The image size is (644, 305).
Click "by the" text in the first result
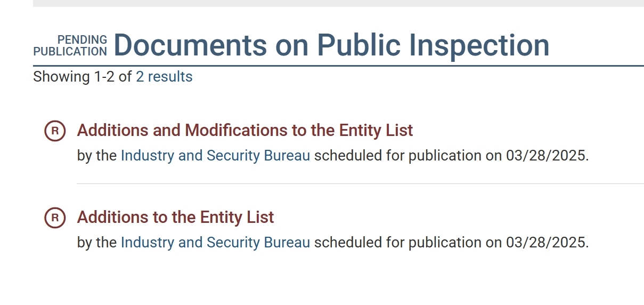(x=96, y=156)
